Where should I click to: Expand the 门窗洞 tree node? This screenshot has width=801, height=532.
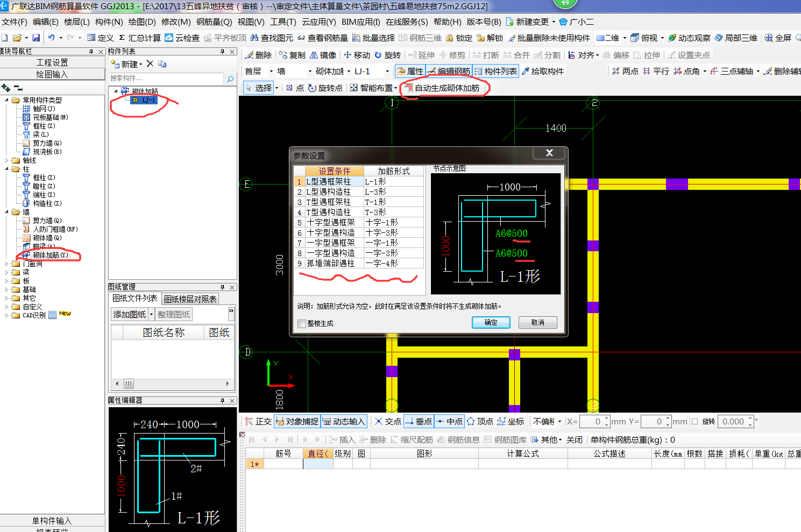(6, 264)
